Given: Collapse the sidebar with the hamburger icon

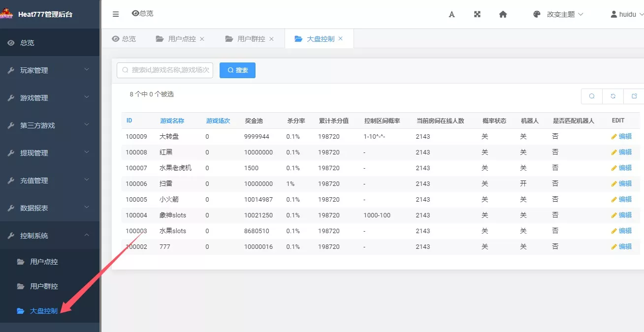Looking at the screenshot, I should [115, 14].
